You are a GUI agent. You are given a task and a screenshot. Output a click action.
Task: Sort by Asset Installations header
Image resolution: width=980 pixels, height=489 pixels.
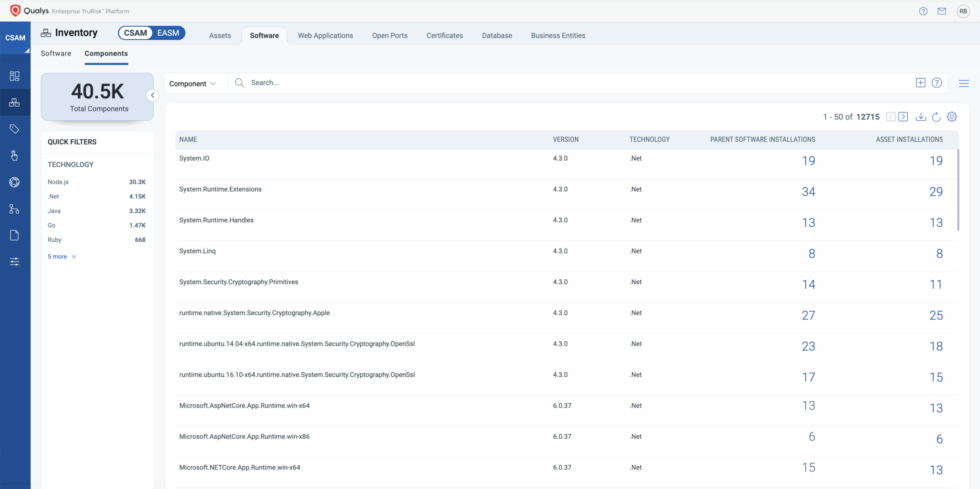(x=909, y=139)
